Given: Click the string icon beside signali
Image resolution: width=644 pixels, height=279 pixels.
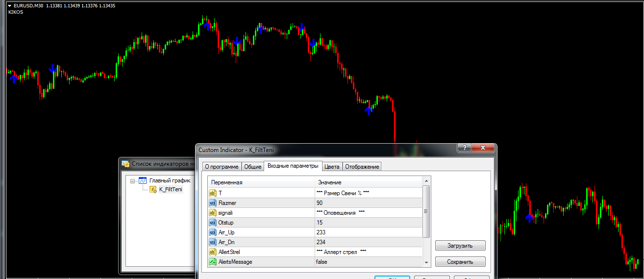Looking at the screenshot, I should (212, 213).
